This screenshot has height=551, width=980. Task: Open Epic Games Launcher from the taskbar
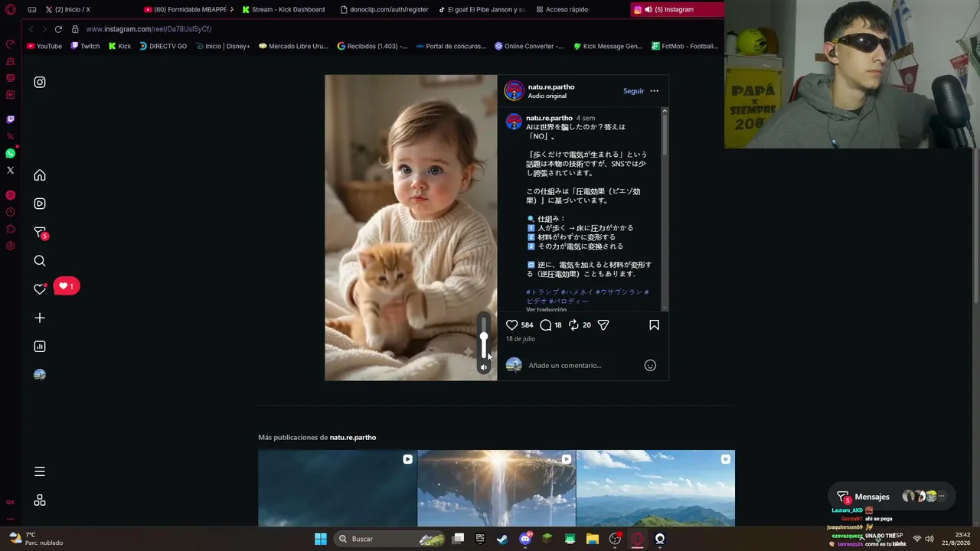(x=480, y=539)
